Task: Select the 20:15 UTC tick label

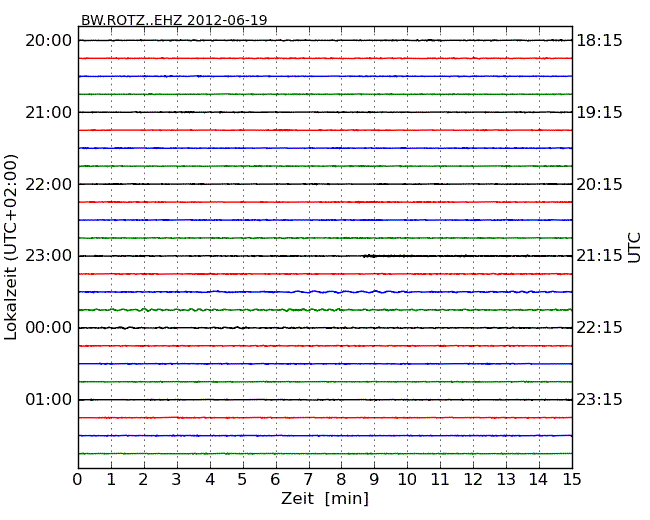Action: pos(599,184)
